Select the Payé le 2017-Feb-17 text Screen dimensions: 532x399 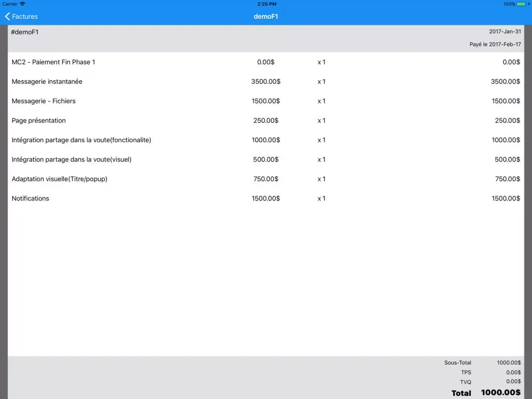pyautogui.click(x=495, y=44)
